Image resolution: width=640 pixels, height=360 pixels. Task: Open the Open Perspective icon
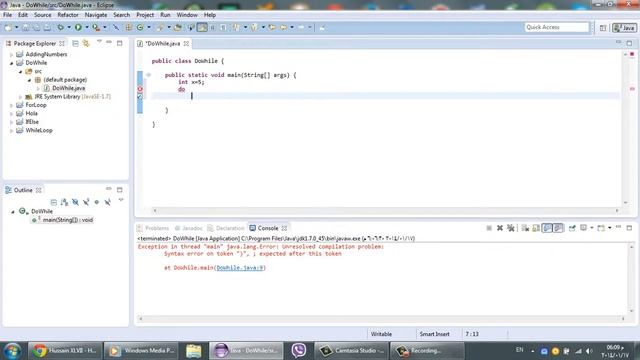pyautogui.click(x=603, y=28)
